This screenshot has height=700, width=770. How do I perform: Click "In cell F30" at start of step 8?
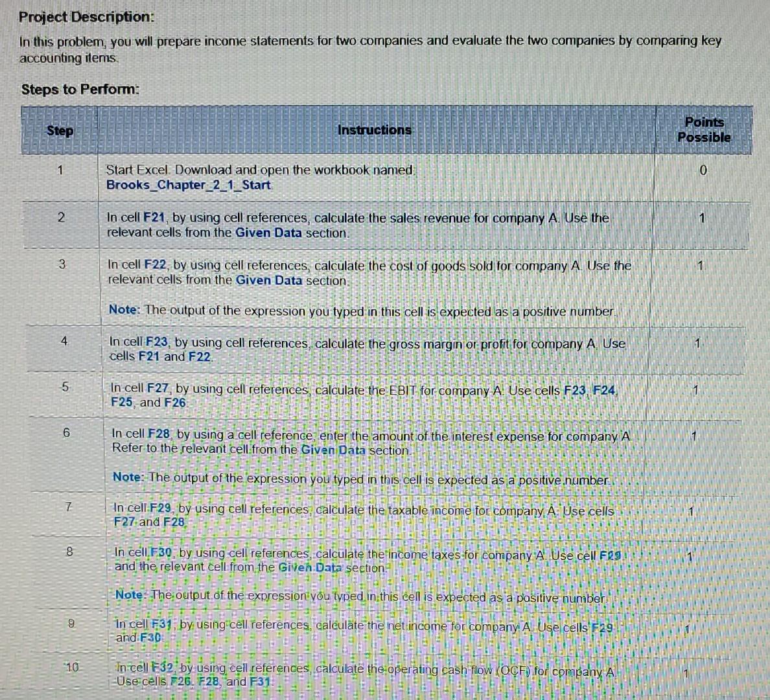[143, 553]
